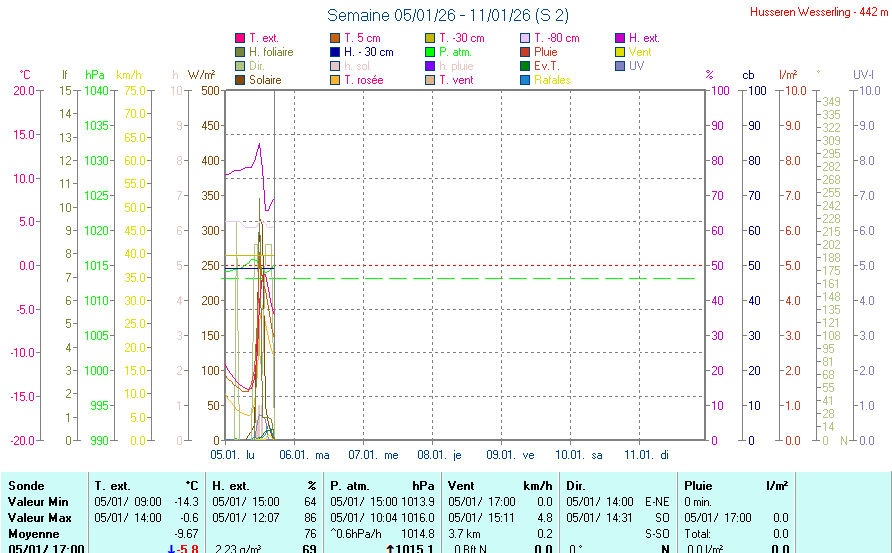Screen dimensions: 892x553
Task: Click the Solaire brown legend square
Action: [x=240, y=80]
